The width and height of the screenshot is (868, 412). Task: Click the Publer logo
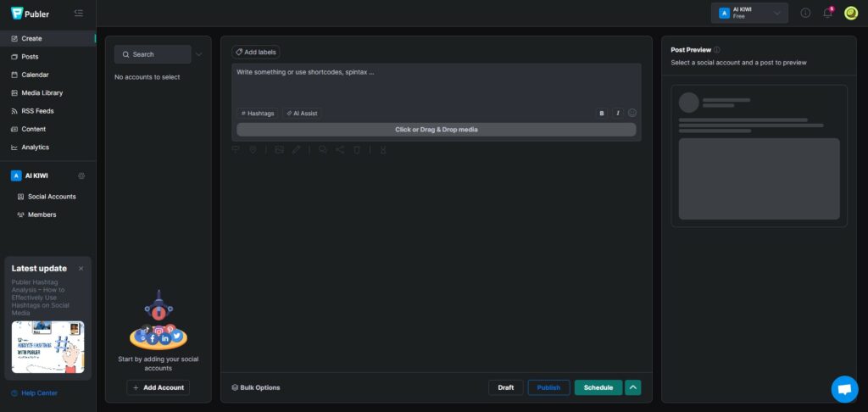(30, 14)
